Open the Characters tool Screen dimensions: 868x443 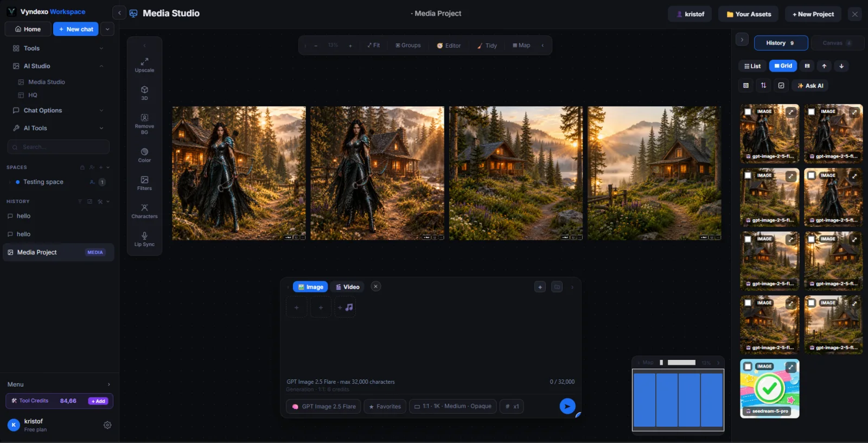tap(144, 211)
